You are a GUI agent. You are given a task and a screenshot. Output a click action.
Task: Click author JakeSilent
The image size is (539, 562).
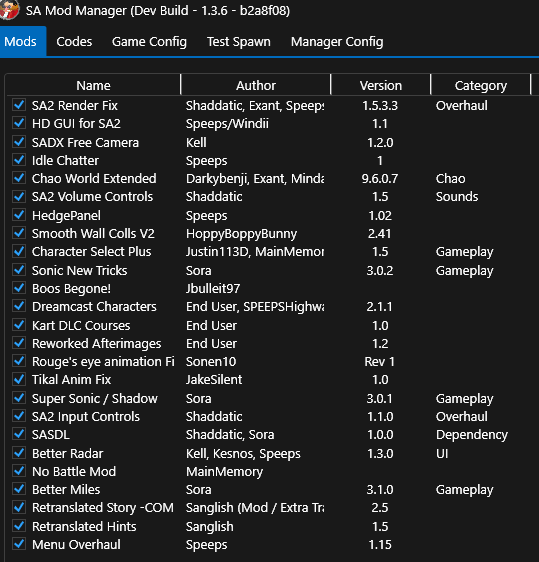coord(214,380)
